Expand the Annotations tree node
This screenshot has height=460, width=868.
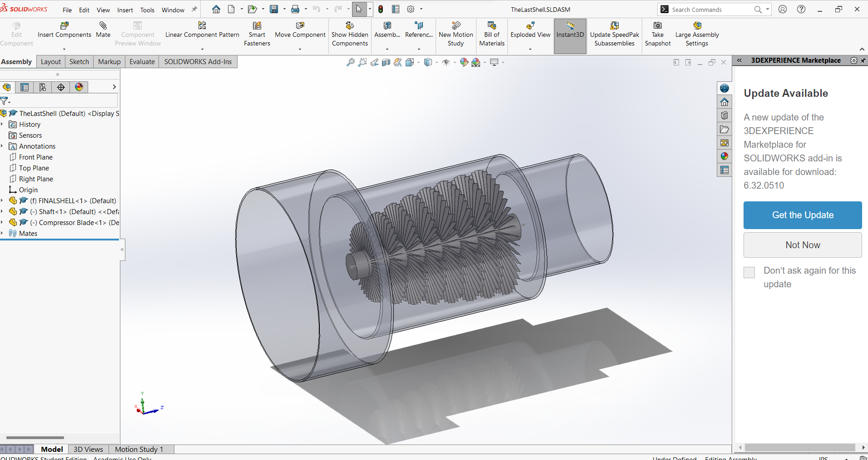click(2, 146)
